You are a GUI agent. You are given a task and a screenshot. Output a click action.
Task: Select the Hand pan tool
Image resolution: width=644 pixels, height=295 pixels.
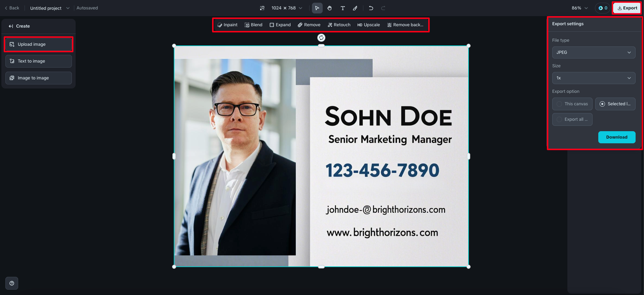tap(330, 8)
